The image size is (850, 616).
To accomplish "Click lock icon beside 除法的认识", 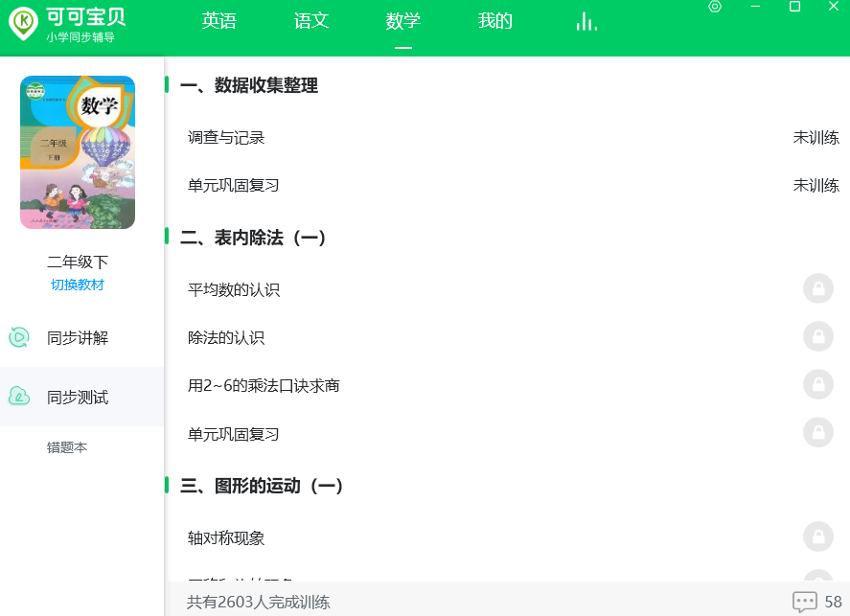I will [x=818, y=336].
